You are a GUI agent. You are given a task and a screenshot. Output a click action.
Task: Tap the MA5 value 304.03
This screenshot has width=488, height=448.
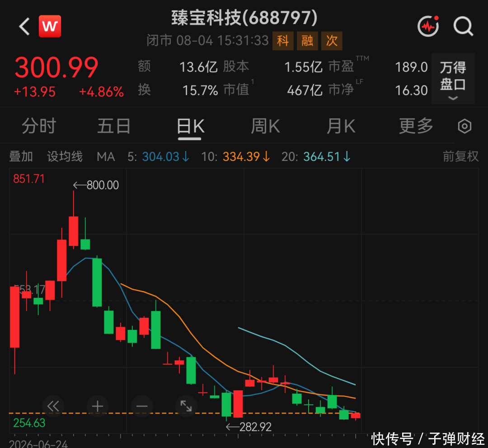pos(161,156)
